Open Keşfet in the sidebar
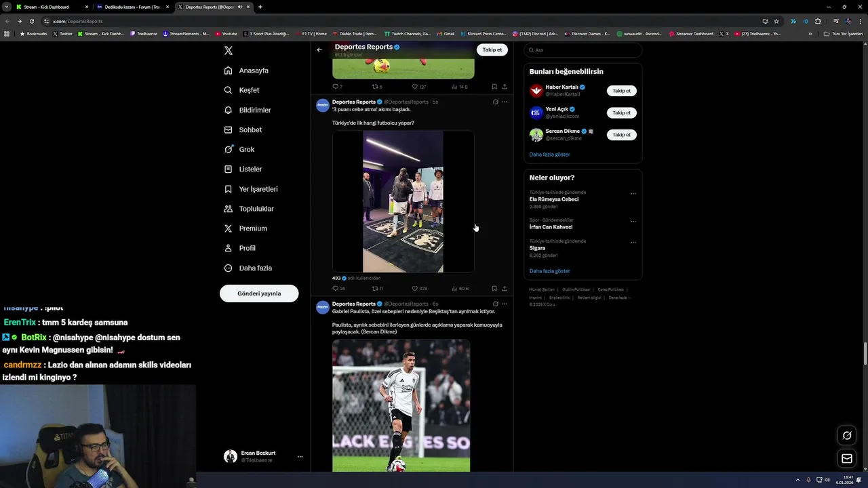The width and height of the screenshot is (868, 488). (242, 90)
